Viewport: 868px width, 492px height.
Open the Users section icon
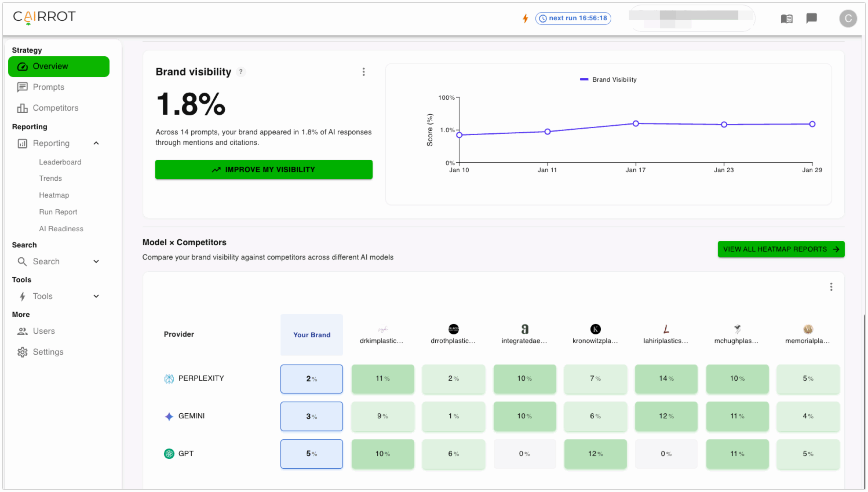click(22, 331)
